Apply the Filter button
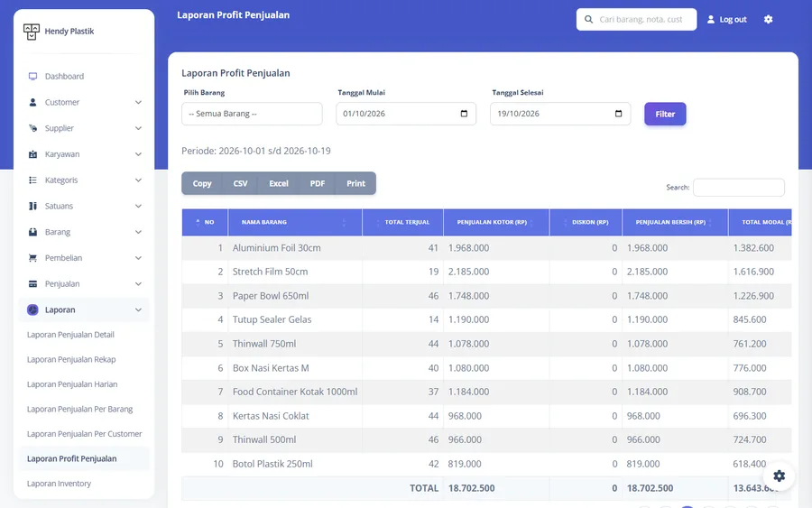 pyautogui.click(x=665, y=114)
